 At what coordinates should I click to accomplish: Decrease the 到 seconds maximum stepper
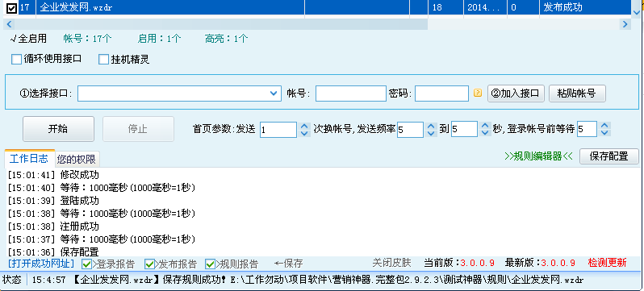(485, 133)
